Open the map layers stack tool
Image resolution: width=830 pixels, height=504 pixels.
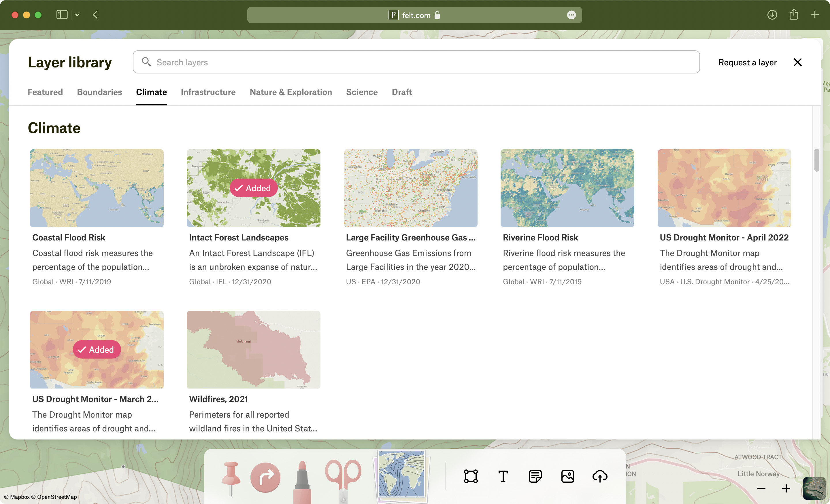pos(401,475)
